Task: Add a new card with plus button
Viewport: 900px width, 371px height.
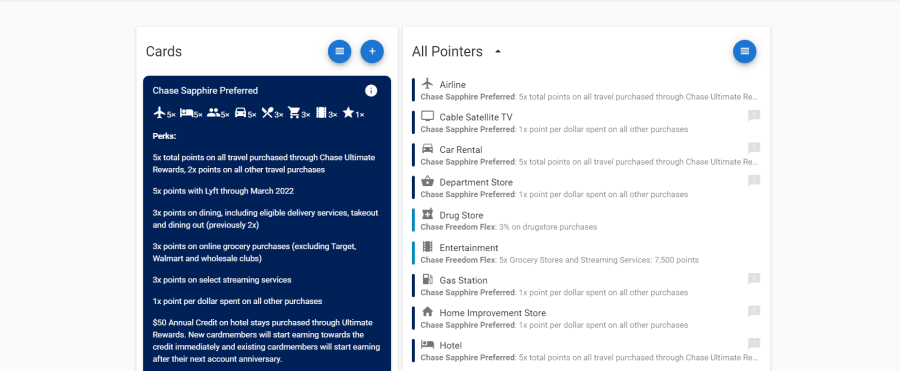Action: (372, 51)
